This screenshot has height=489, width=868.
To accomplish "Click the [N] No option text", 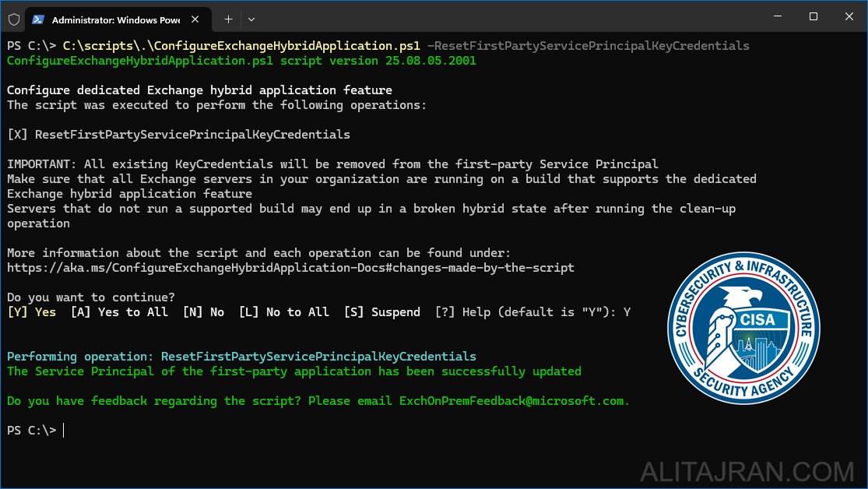I will (203, 312).
